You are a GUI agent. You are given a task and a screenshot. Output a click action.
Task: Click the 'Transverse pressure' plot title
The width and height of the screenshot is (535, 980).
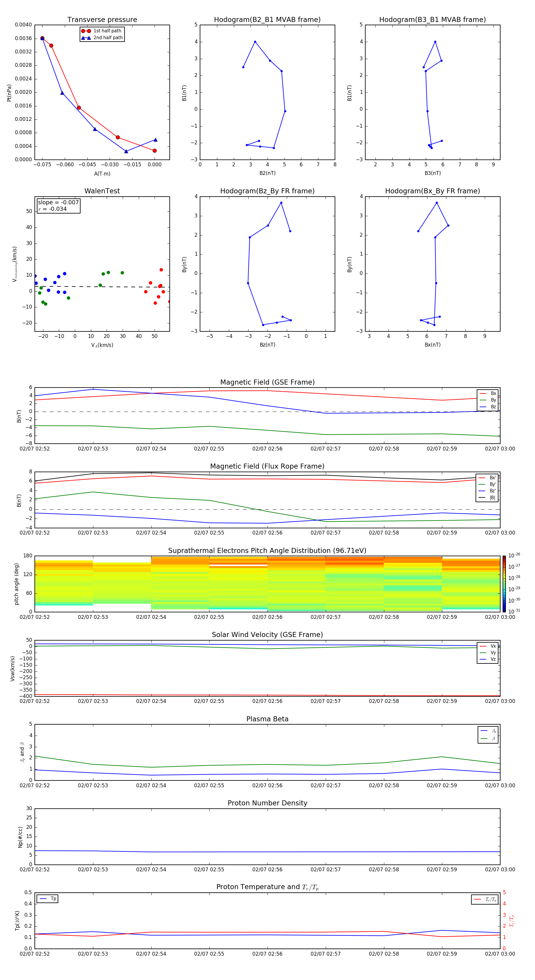[x=102, y=20]
